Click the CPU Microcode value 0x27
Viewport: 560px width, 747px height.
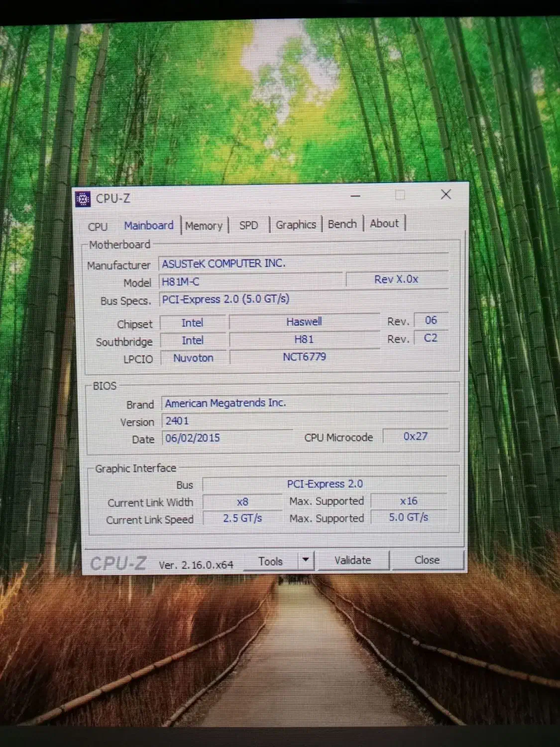click(x=416, y=436)
